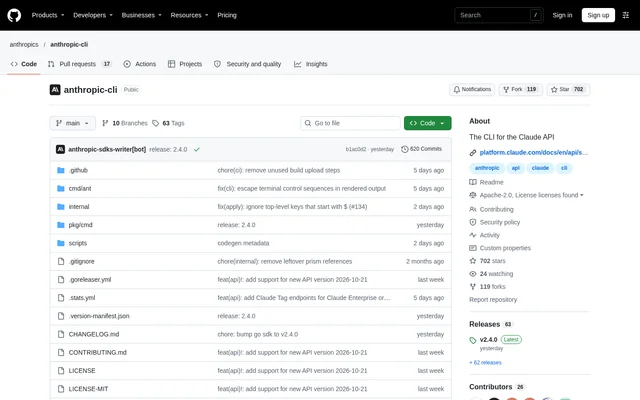Screen dimensions: 640x400
Task: View the 10 Branches link
Action: click(124, 123)
